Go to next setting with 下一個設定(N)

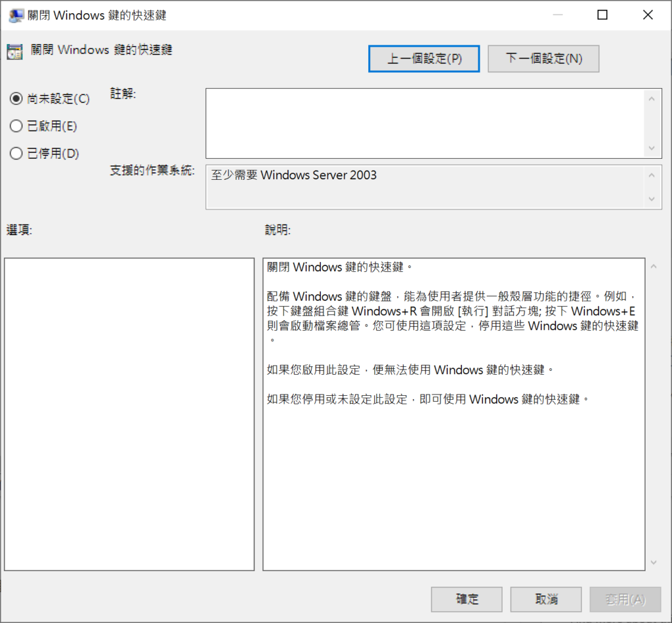pyautogui.click(x=543, y=58)
